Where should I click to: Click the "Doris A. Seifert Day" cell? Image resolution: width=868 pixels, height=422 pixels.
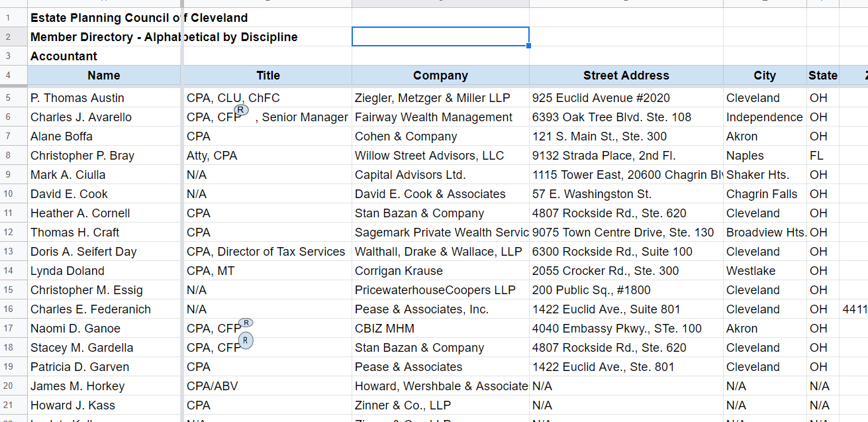(83, 252)
